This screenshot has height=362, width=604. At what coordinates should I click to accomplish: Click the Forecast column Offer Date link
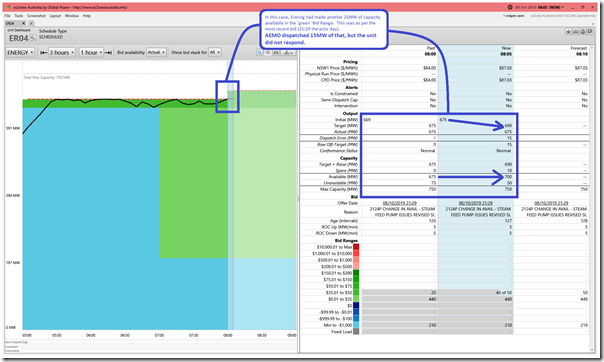pos(551,203)
